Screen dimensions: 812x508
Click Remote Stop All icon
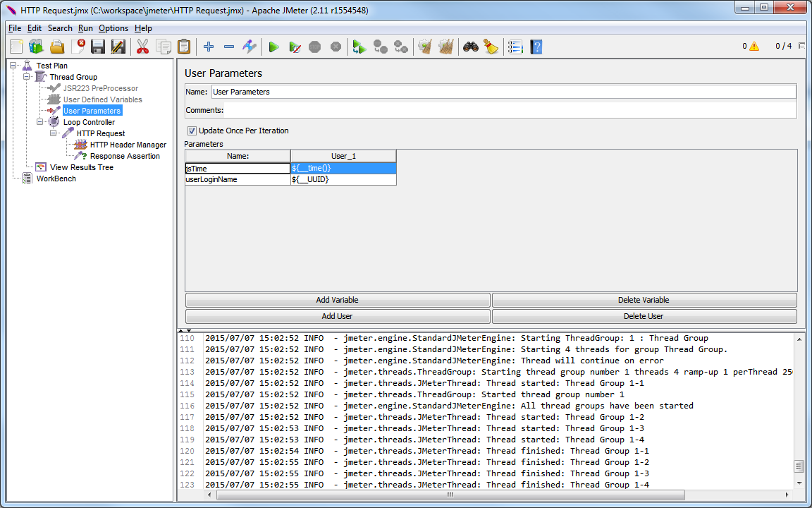point(381,47)
